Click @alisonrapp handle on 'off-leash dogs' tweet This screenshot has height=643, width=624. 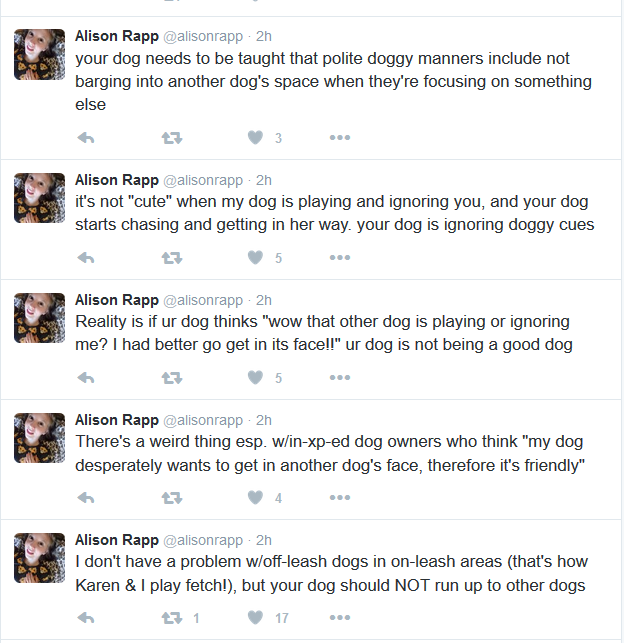tap(203, 540)
